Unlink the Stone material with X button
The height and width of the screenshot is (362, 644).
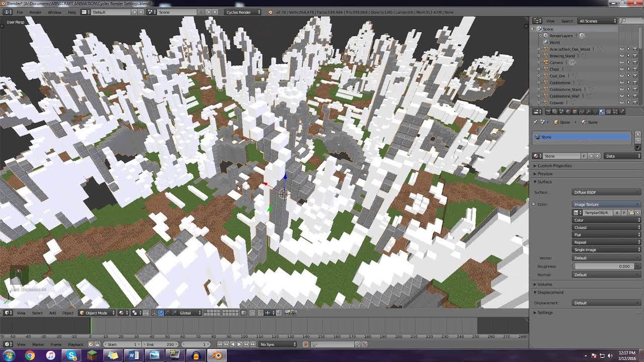click(597, 156)
